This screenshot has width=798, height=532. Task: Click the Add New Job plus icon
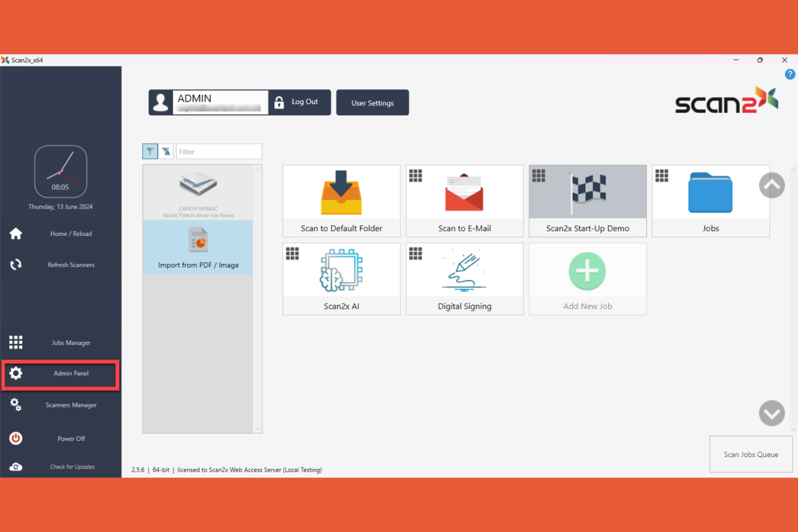pos(587,271)
